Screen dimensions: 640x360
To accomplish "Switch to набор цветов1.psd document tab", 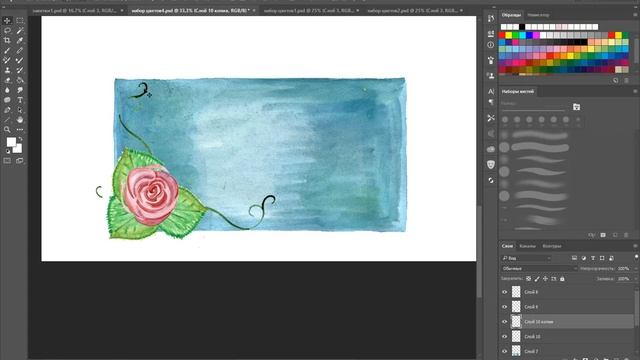I will [309, 11].
